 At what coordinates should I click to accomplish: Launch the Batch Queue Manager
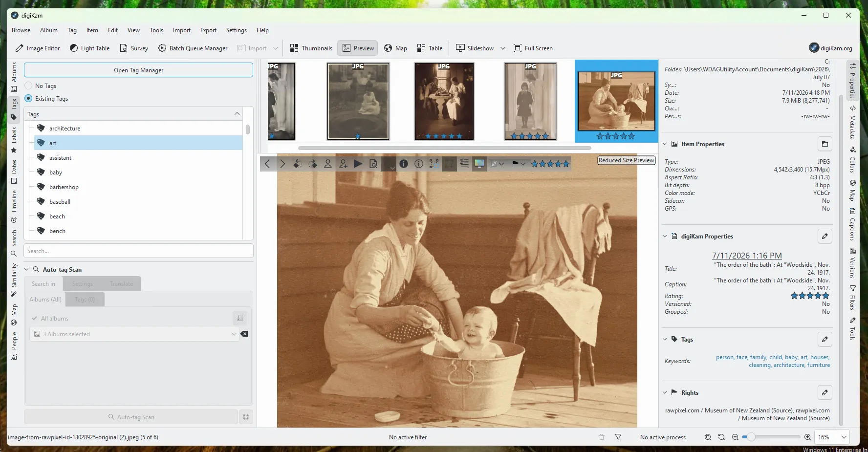pos(193,48)
